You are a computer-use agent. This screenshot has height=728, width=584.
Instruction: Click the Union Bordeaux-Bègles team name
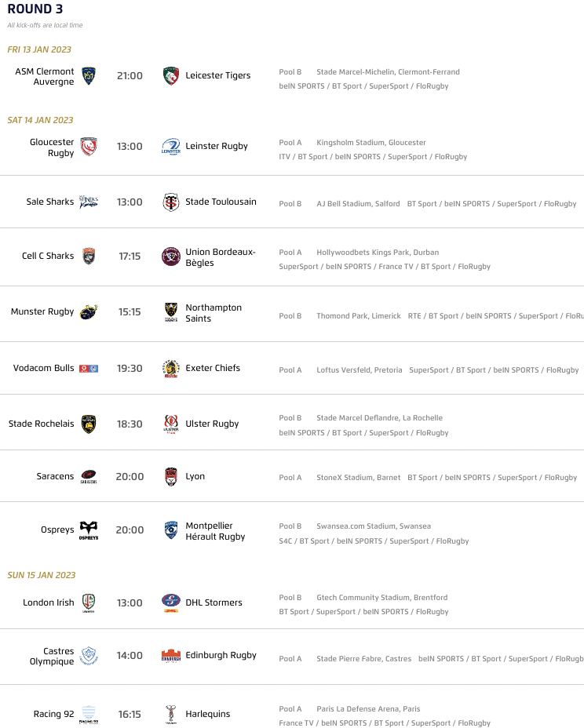(x=220, y=257)
